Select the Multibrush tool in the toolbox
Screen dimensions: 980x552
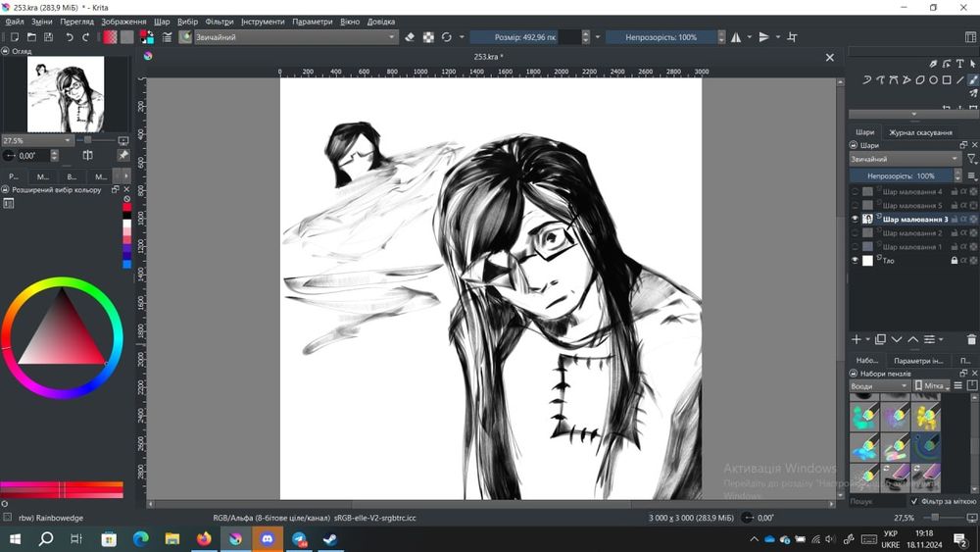coord(973,93)
